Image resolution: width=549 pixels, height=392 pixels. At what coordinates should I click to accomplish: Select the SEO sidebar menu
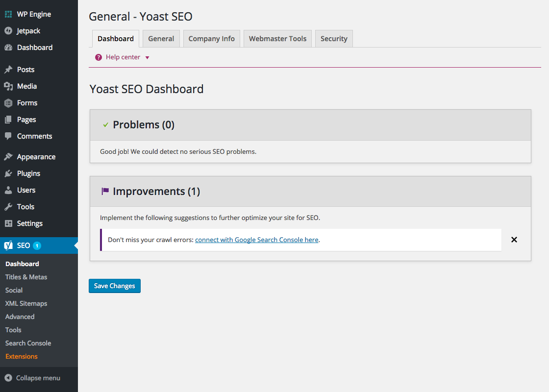[39, 245]
